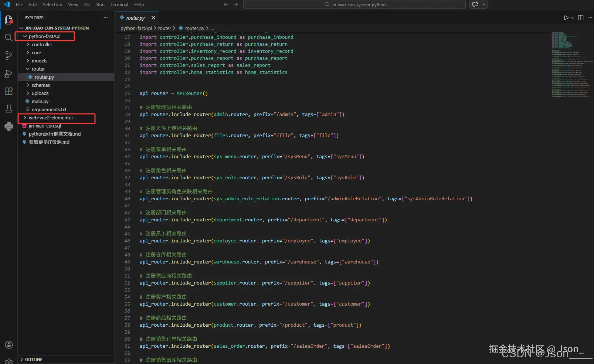Open Source Control view icon

pyautogui.click(x=9, y=55)
